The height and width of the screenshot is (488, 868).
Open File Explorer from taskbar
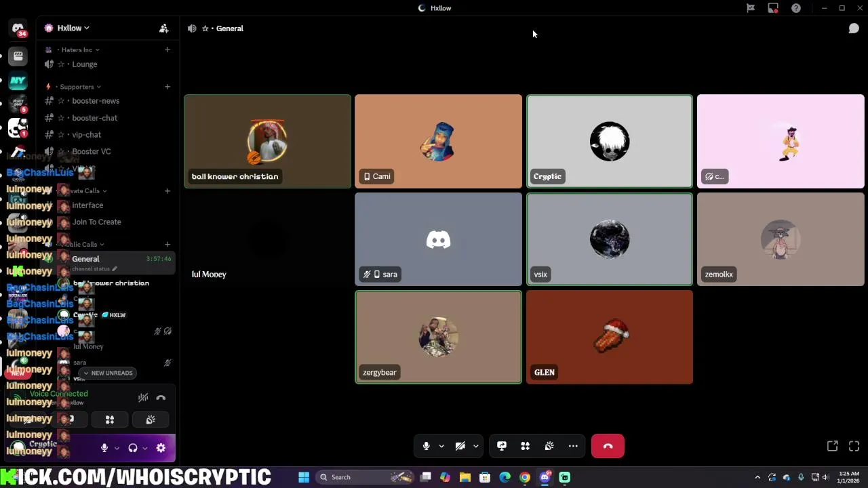point(465,477)
